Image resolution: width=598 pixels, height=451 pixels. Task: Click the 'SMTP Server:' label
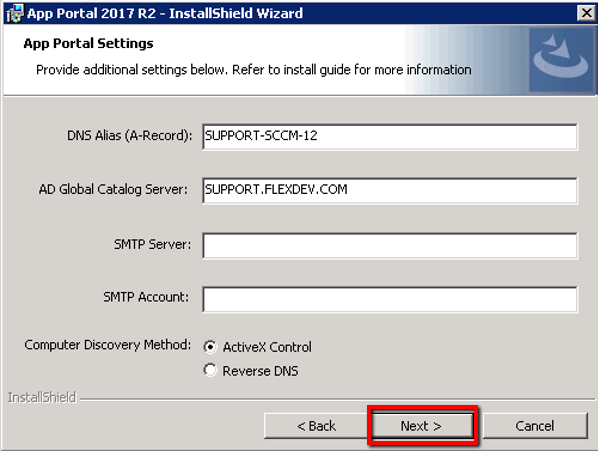click(152, 244)
